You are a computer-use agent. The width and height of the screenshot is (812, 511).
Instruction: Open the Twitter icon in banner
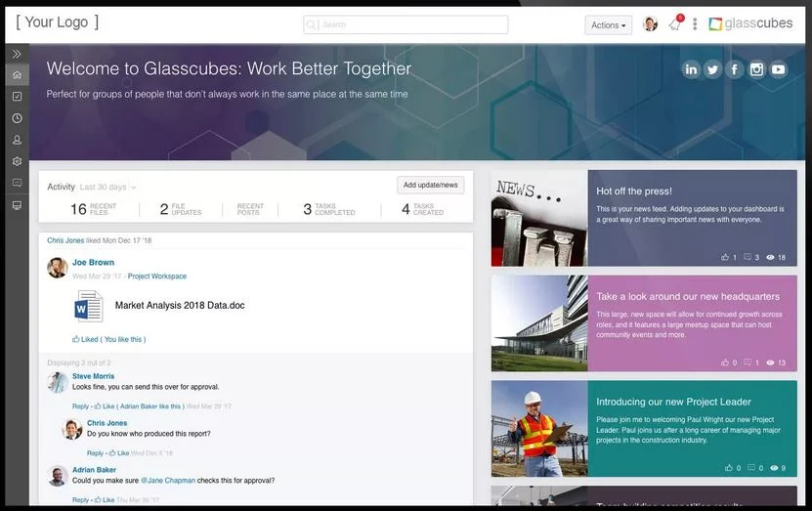click(712, 69)
